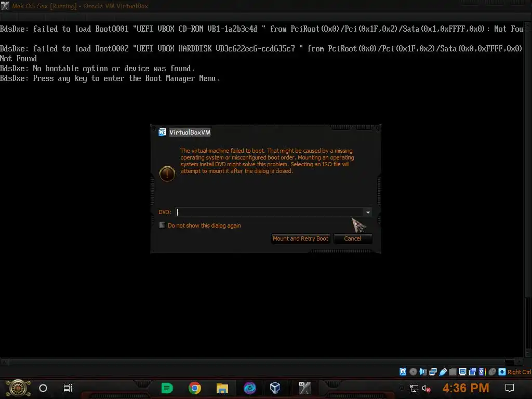Image resolution: width=532 pixels, height=399 pixels.
Task: Cancel the failed boot dialog
Action: click(353, 238)
